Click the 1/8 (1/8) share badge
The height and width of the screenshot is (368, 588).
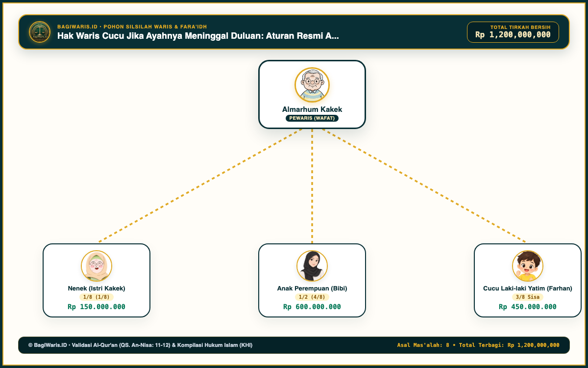97,297
